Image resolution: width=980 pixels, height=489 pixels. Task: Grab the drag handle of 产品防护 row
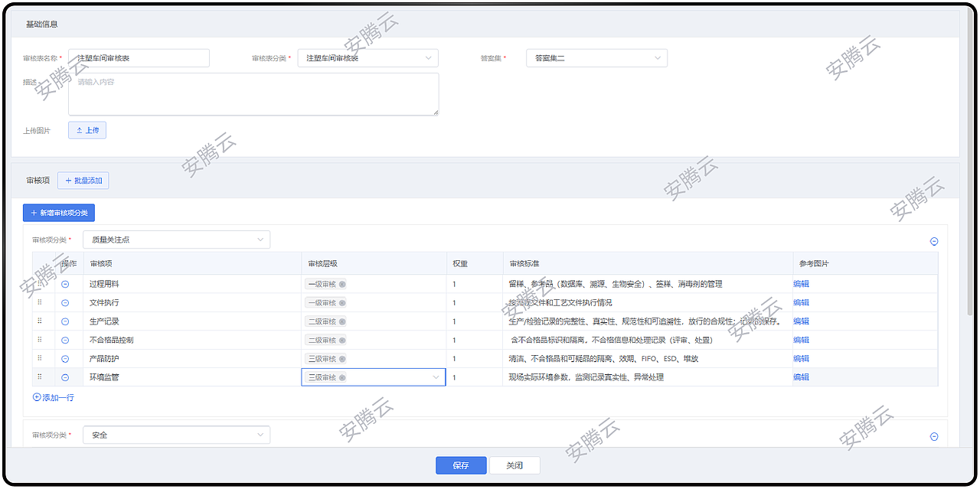coord(40,358)
